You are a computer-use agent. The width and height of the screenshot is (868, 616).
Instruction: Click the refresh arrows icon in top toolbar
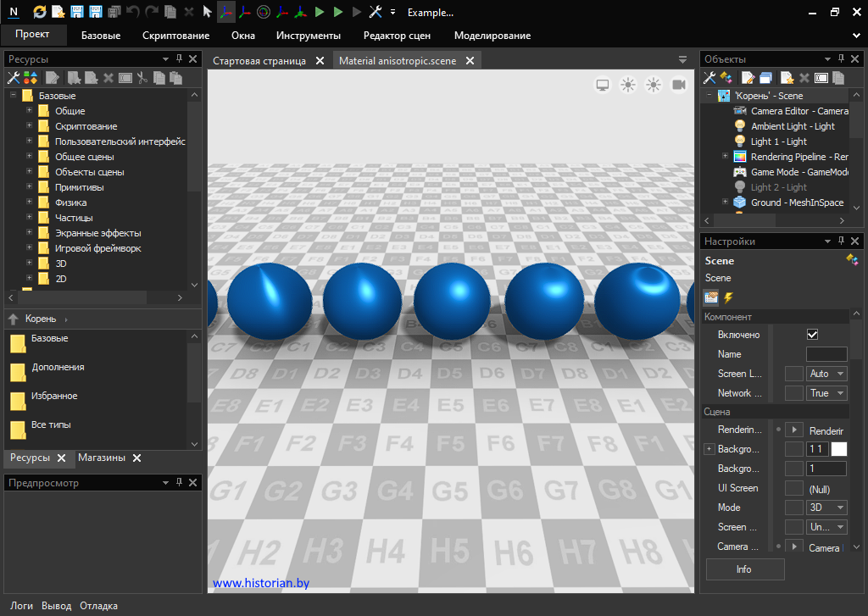click(40, 12)
